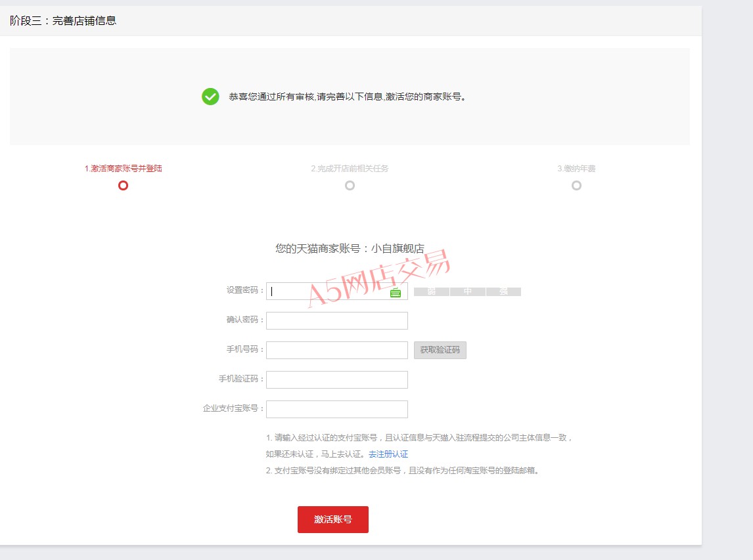Screen dimensions: 753x560
Task: Click note 1 about 经过认证的支付宝账号
Action: 419,438
